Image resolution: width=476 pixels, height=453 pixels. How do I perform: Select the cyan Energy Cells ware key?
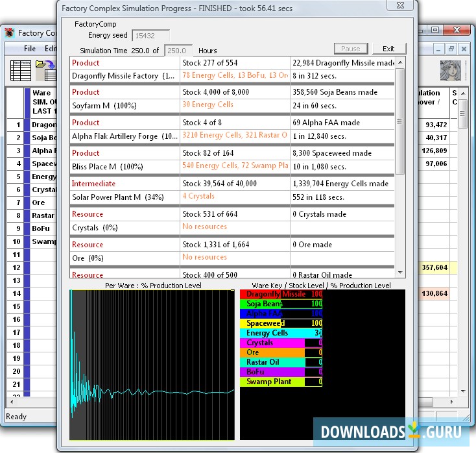point(281,333)
